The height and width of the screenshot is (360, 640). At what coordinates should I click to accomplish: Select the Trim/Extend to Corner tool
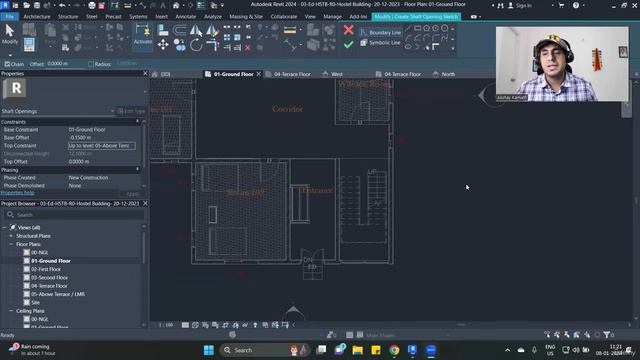tap(213, 45)
